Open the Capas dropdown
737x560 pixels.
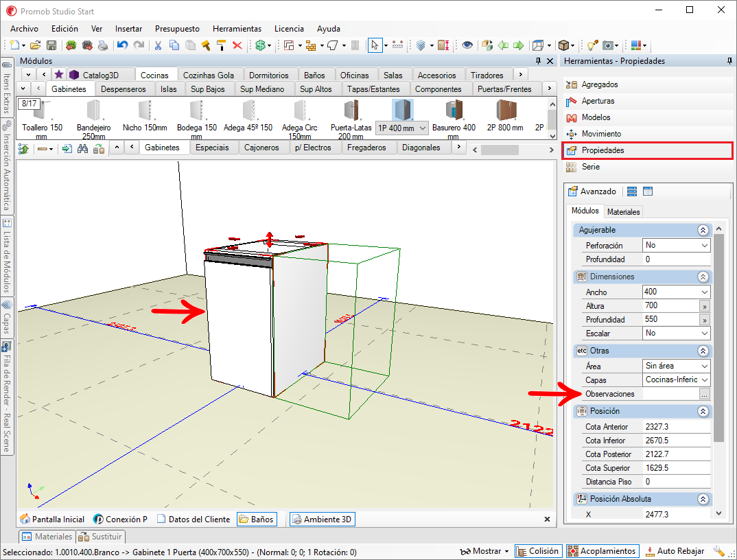click(705, 380)
